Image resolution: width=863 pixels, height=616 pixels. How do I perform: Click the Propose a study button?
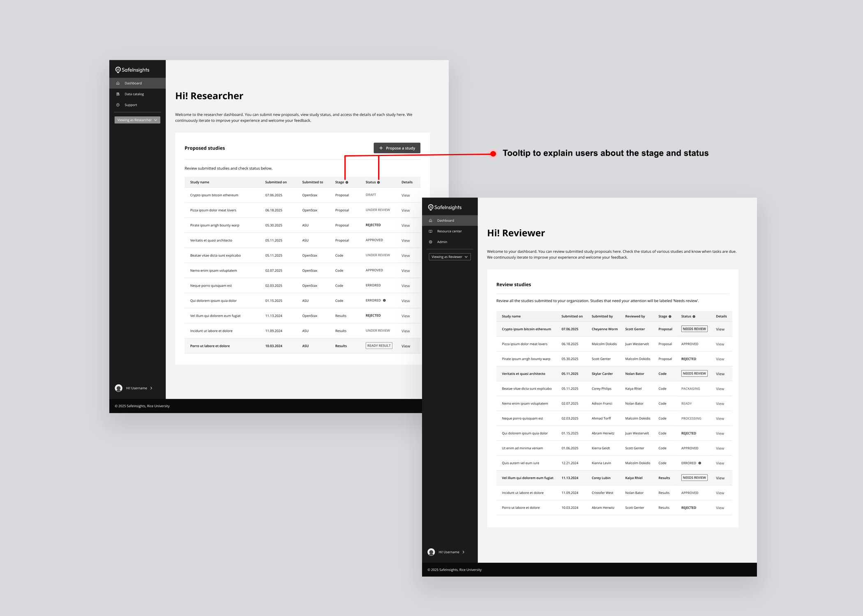tap(397, 148)
